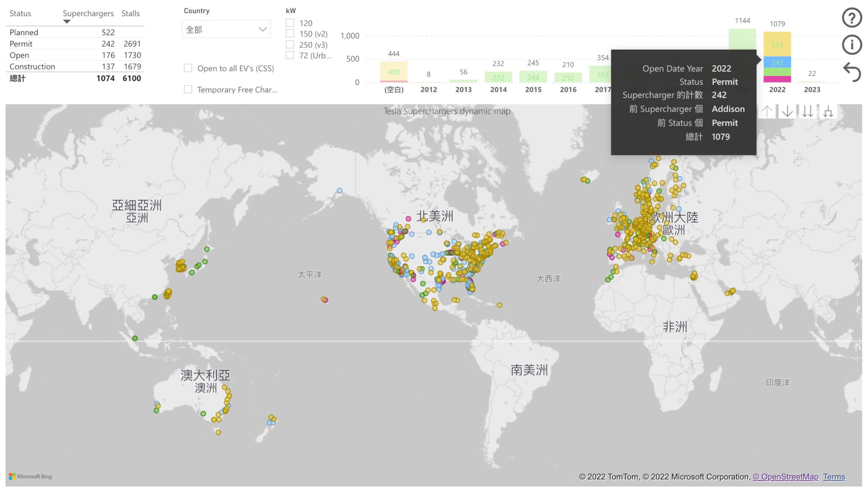Click the 大西洋 Atlantic Ocean label
Viewport: 868px width, 492px height.
548,279
